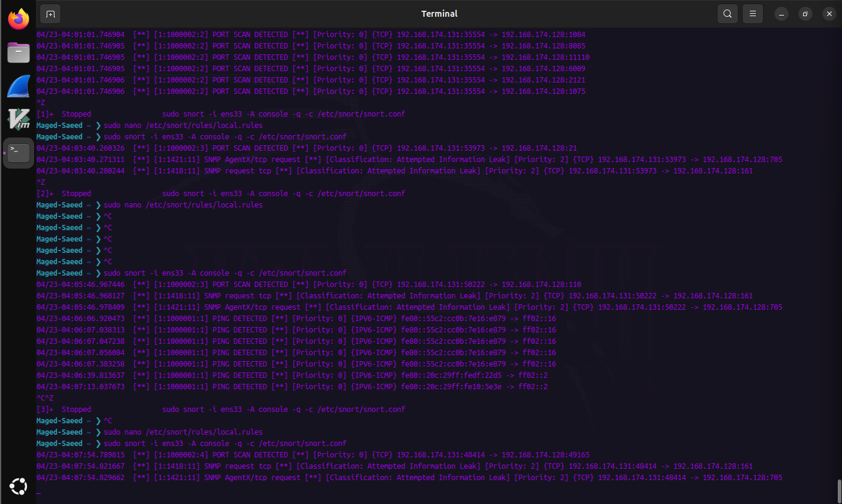The height and width of the screenshot is (504, 842).
Task: Maximize the Terminal window
Action: (805, 14)
